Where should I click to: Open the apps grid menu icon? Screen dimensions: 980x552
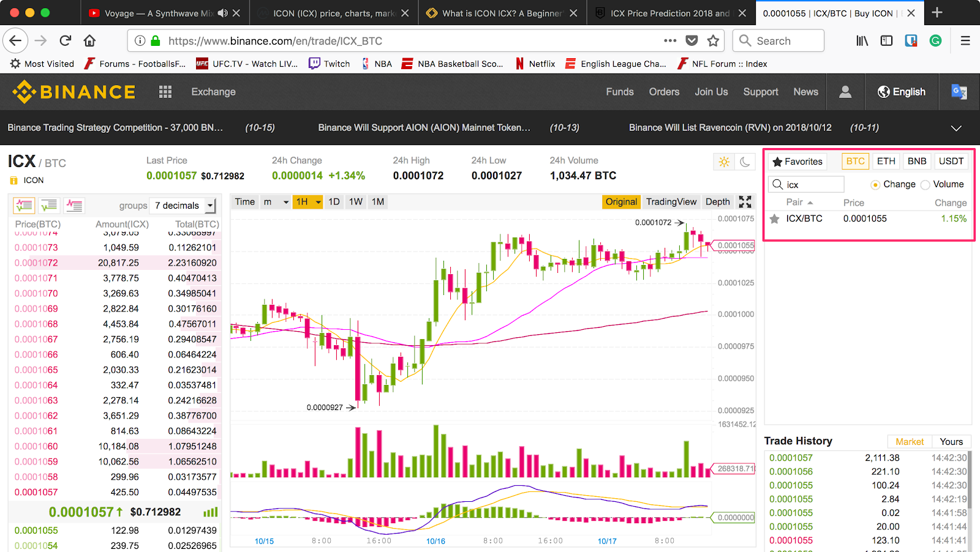[x=165, y=92]
